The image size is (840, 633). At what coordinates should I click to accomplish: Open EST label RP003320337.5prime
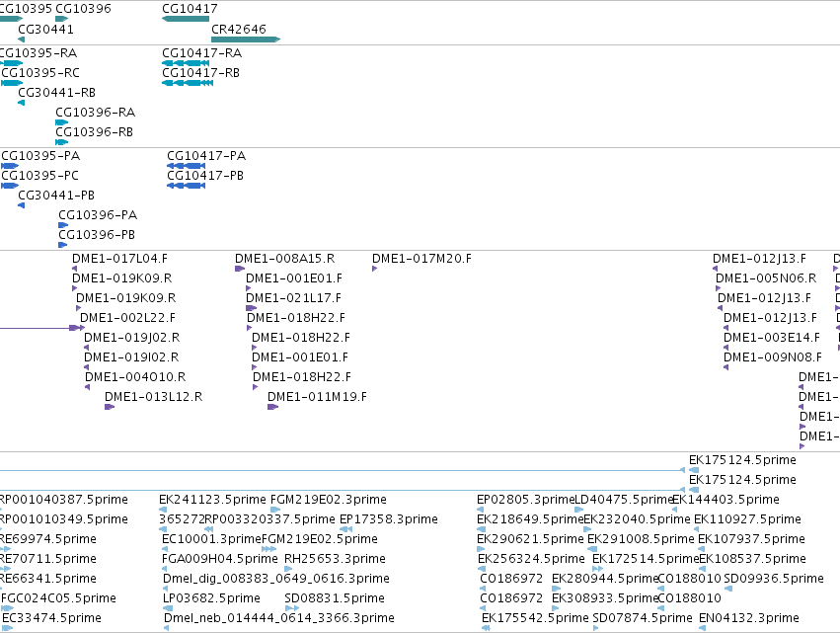(270, 518)
